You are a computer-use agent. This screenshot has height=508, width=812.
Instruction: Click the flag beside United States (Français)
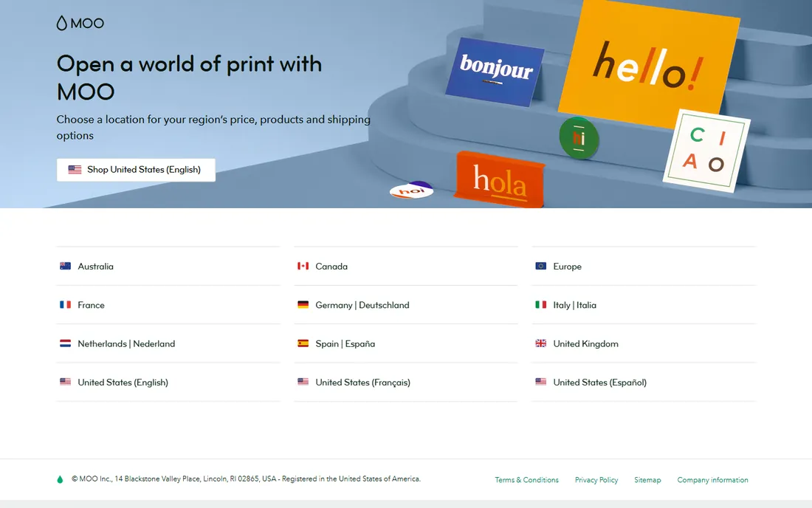[303, 382]
